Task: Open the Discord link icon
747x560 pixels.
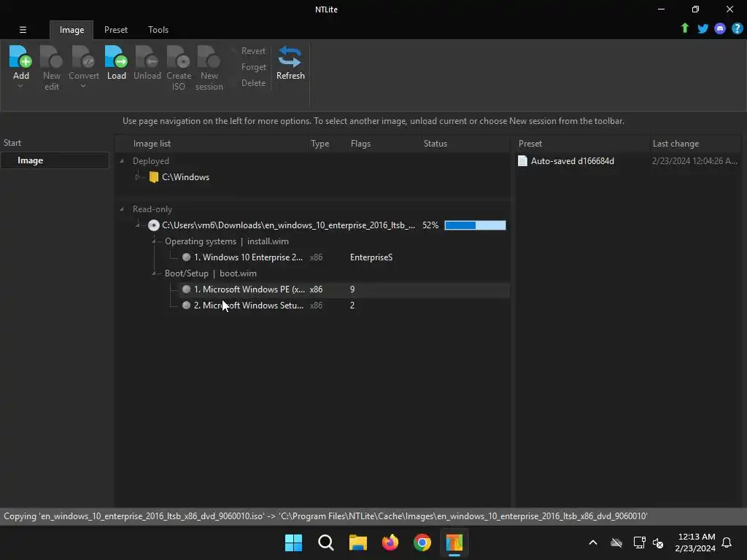Action: [720, 28]
